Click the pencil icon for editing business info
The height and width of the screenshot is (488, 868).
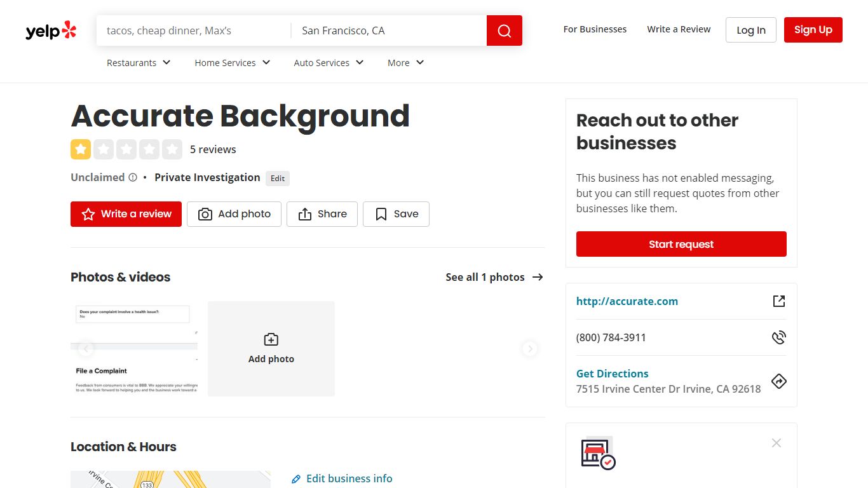coord(296,479)
